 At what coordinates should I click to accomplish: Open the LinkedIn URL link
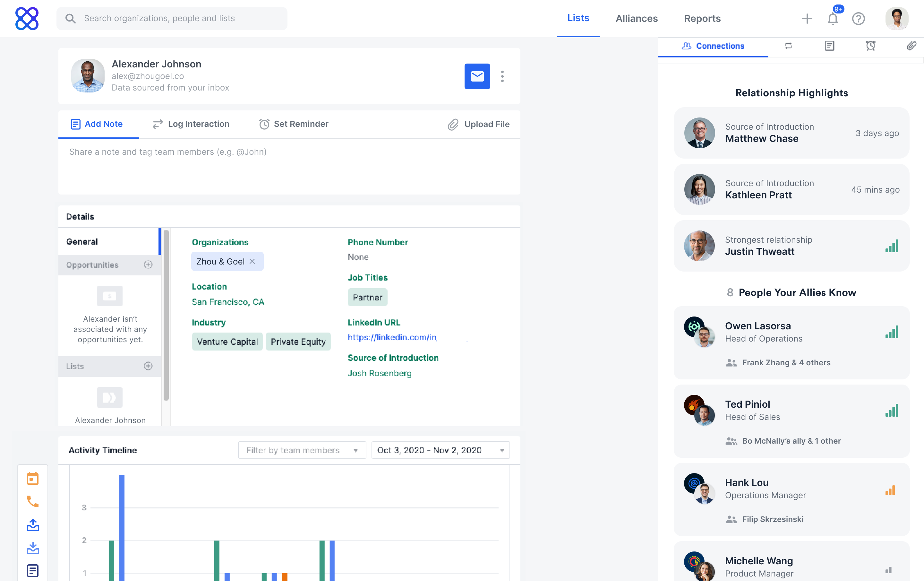(x=392, y=337)
